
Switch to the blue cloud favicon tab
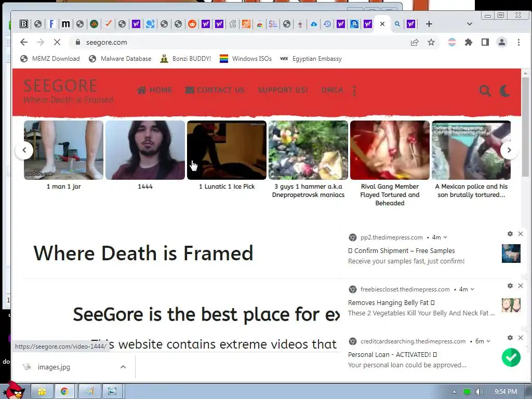(x=314, y=24)
